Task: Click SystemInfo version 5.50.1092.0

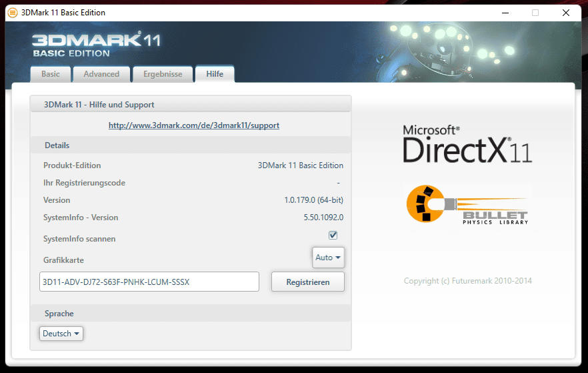Action: click(323, 218)
